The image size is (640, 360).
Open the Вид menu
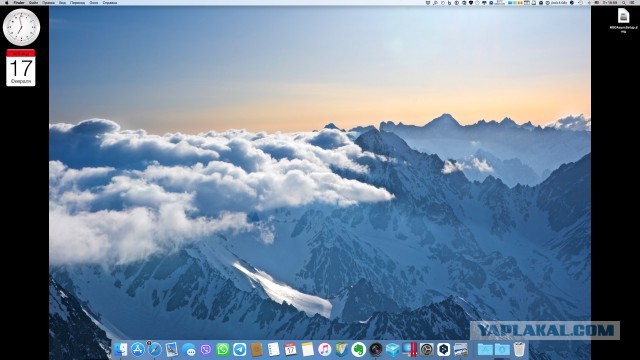tap(62, 2)
